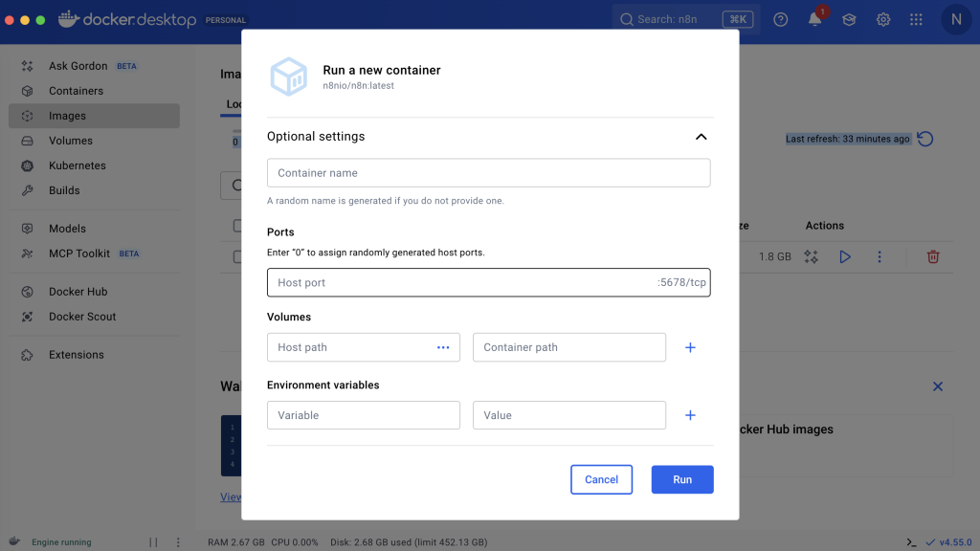Open the terminal from status bar
The height and width of the screenshot is (551, 980).
[911, 542]
